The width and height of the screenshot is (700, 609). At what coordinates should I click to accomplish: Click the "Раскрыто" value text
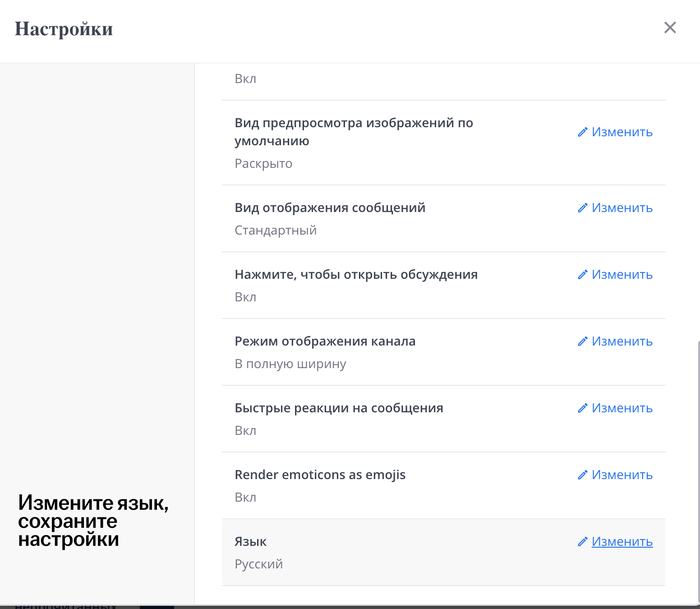pyautogui.click(x=263, y=163)
